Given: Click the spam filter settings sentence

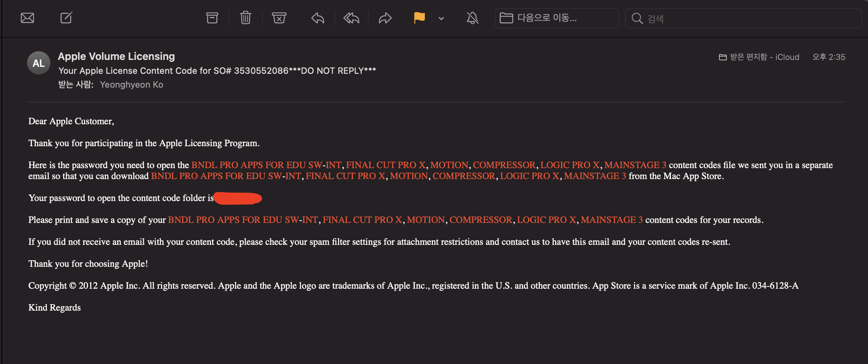Looking at the screenshot, I should pyautogui.click(x=379, y=242).
